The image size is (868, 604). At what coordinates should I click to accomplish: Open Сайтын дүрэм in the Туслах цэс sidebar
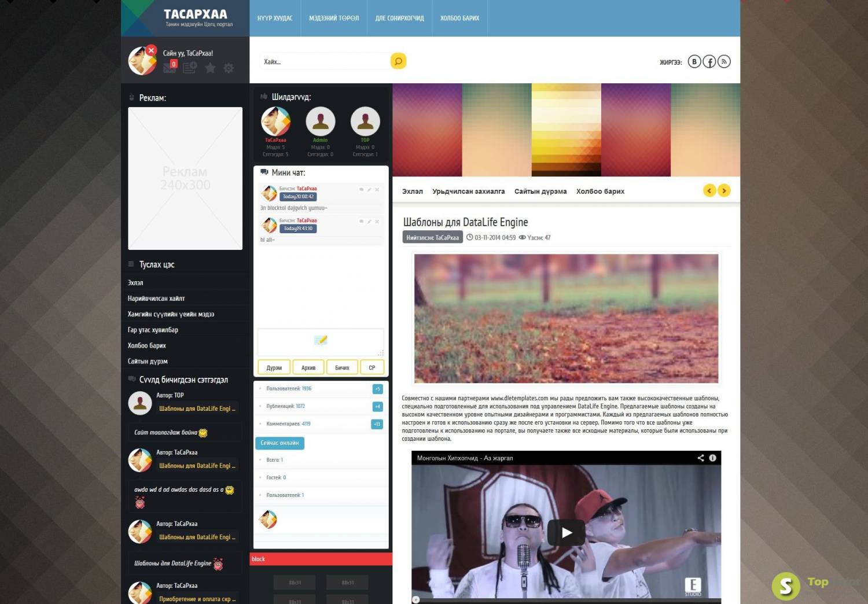click(x=148, y=361)
